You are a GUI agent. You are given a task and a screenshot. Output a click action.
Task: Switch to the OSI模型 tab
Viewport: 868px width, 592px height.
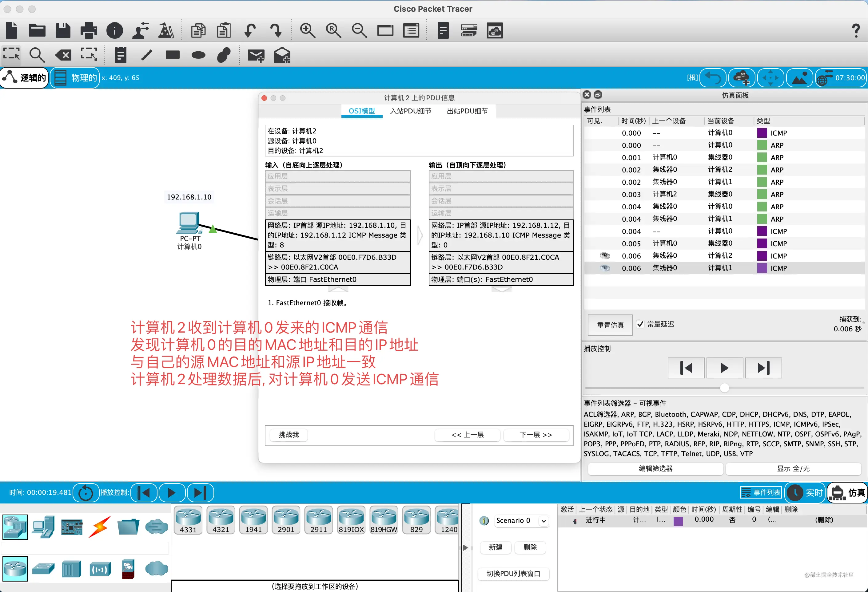[361, 111]
